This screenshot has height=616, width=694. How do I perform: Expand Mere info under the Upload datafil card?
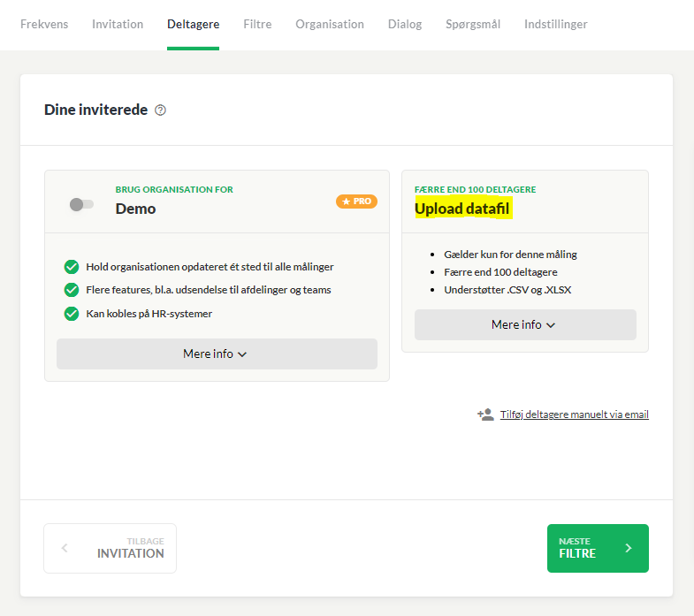coord(525,325)
